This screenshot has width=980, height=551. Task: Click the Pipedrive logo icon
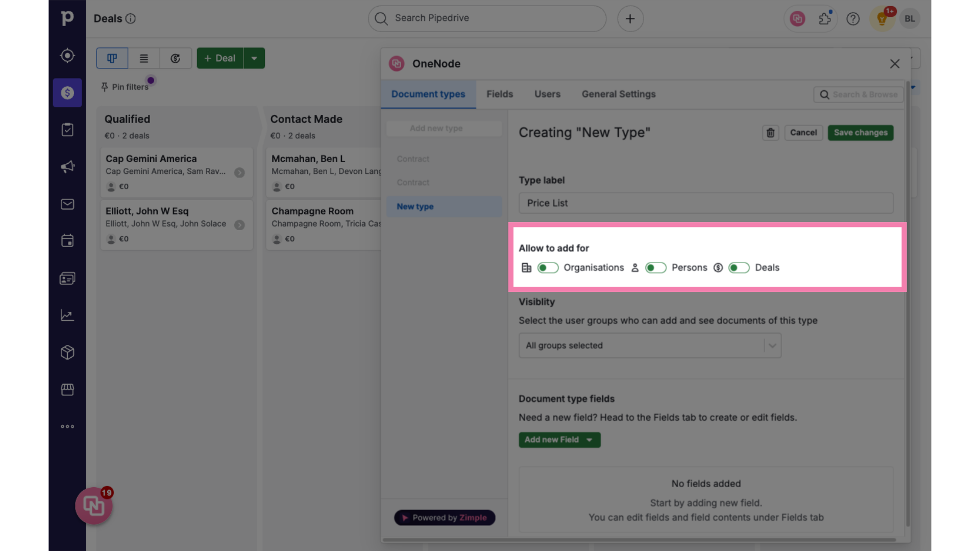click(67, 18)
